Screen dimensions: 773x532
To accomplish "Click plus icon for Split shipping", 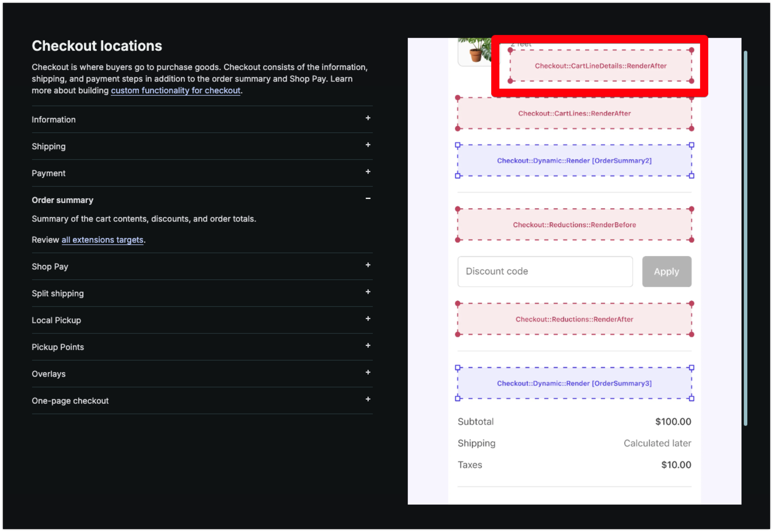I will coord(368,292).
